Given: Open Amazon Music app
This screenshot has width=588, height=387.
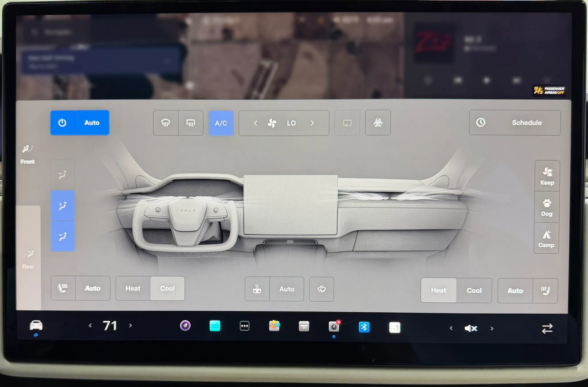Looking at the screenshot, I should [x=215, y=326].
